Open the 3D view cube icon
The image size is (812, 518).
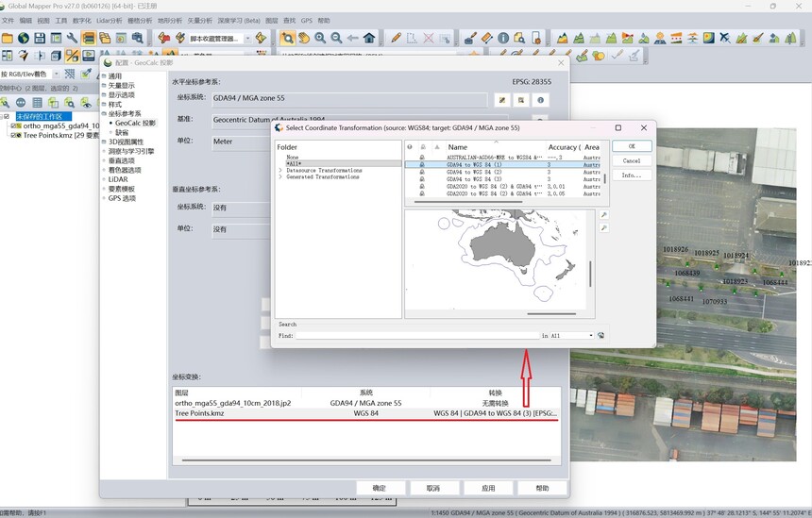56,56
